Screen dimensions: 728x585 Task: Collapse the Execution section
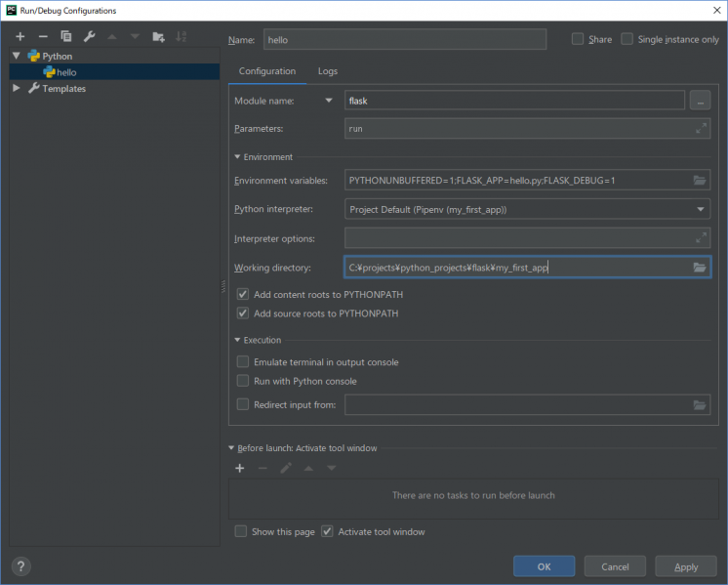point(237,340)
